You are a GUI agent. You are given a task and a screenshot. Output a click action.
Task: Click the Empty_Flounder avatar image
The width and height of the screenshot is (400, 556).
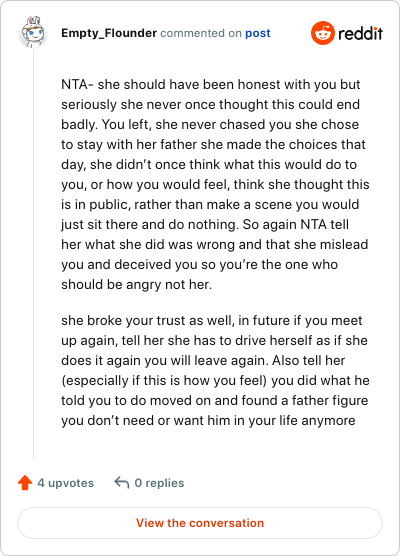pyautogui.click(x=33, y=32)
